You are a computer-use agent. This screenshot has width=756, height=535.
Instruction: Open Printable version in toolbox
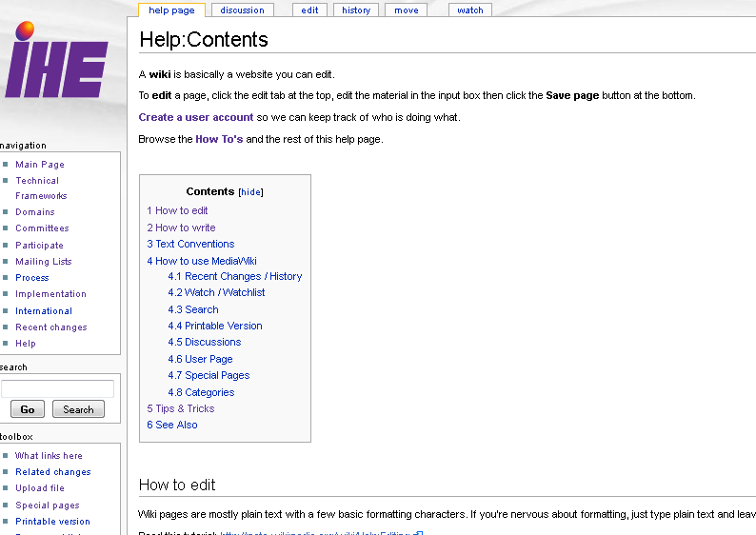point(52,522)
